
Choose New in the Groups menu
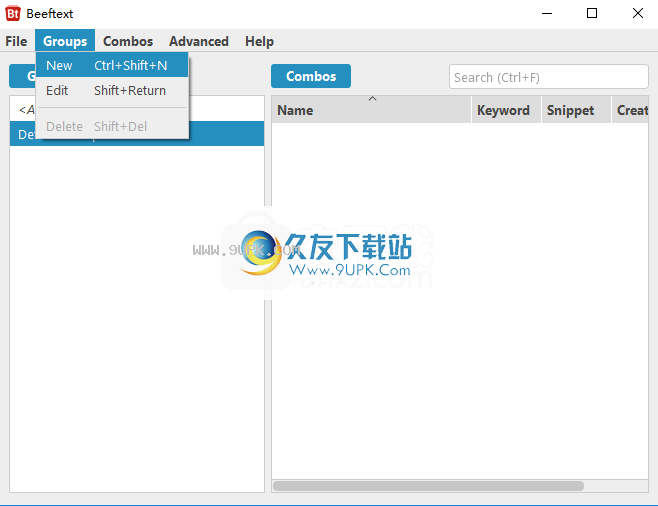[112, 65]
